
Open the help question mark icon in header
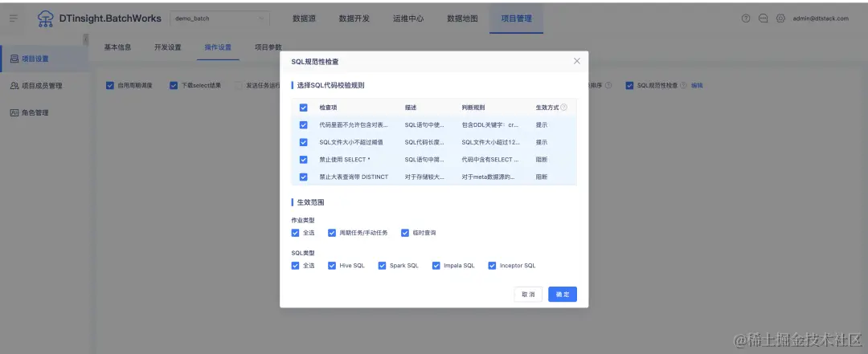(x=745, y=18)
